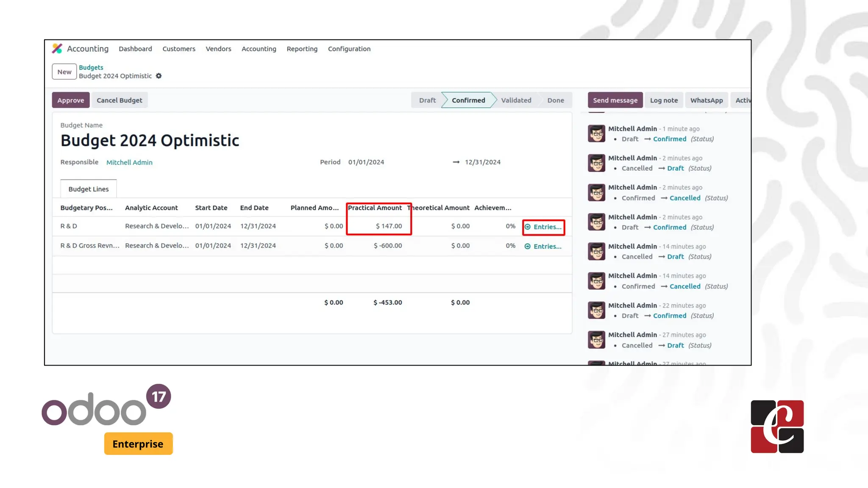Open Entries for the R & D line
The width and height of the screenshot is (868, 488).
tap(543, 227)
